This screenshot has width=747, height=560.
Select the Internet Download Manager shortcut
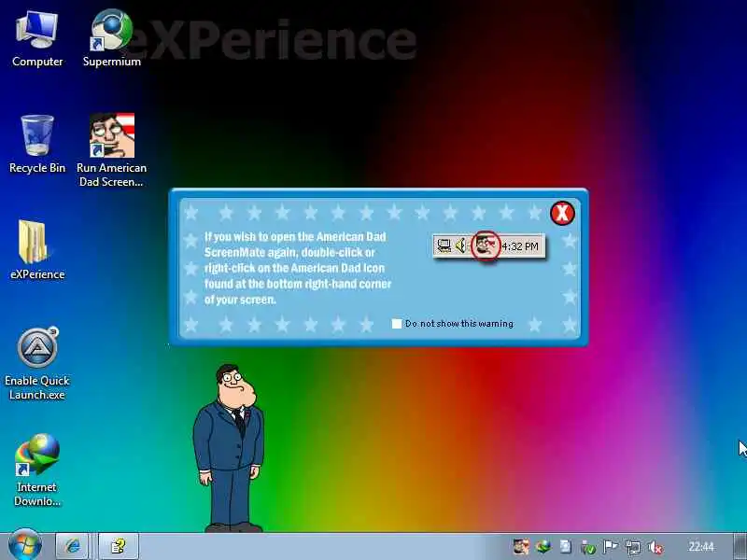(37, 470)
